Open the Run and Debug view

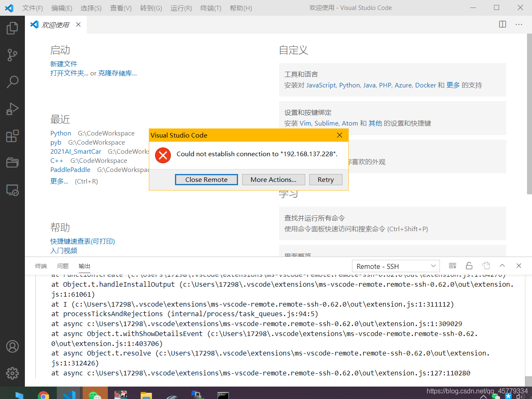click(x=12, y=109)
